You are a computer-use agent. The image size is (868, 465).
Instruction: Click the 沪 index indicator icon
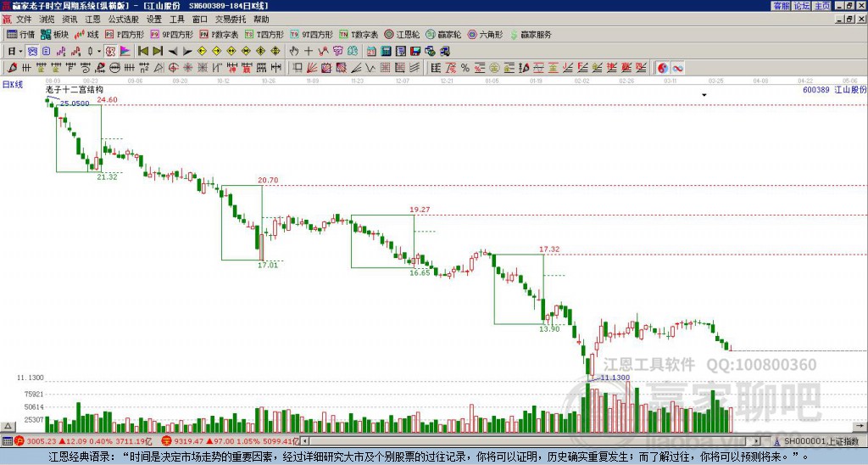click(19, 441)
